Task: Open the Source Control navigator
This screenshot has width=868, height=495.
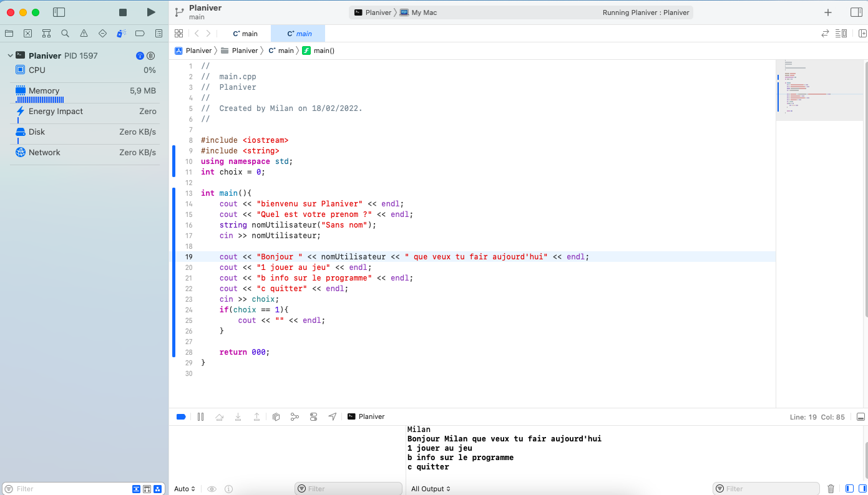Action: coord(27,34)
